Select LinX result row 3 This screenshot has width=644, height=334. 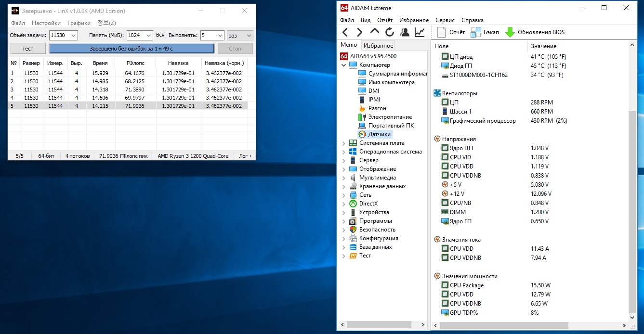[x=128, y=90]
